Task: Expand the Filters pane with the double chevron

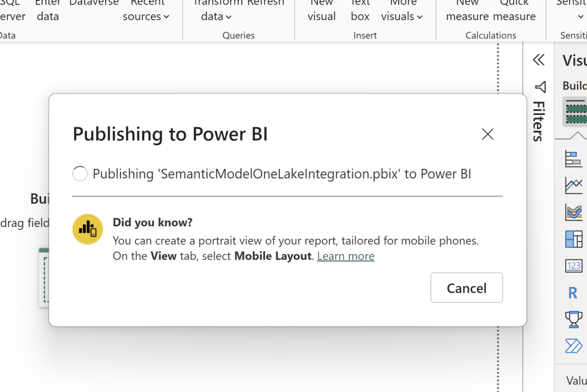Action: 538,60
